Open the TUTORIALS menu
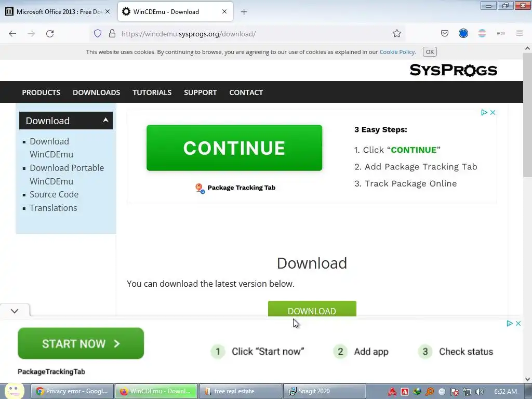532x399 pixels. (x=152, y=92)
